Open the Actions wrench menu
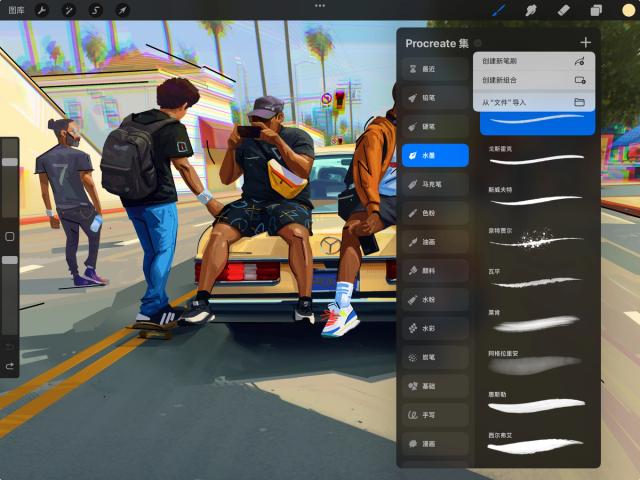 (42, 10)
